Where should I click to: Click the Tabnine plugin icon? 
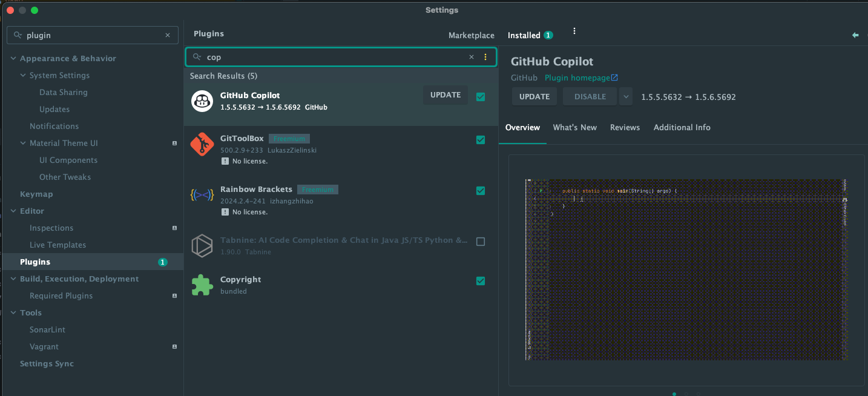(x=202, y=246)
